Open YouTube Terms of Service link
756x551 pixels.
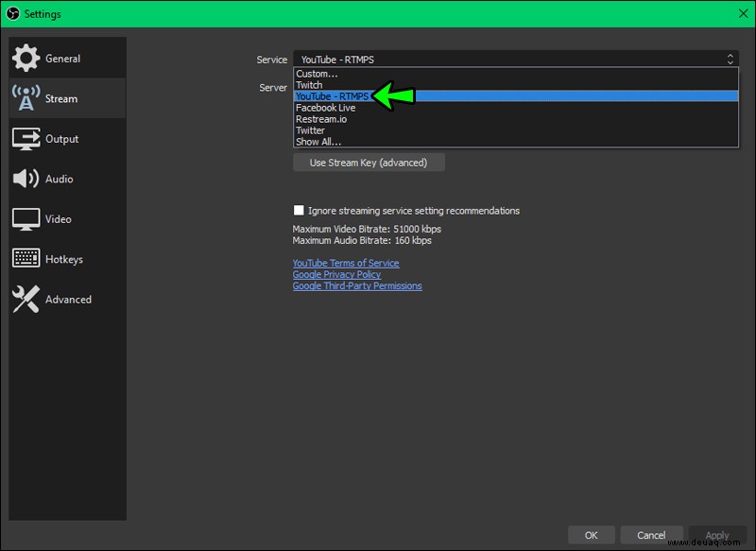346,263
